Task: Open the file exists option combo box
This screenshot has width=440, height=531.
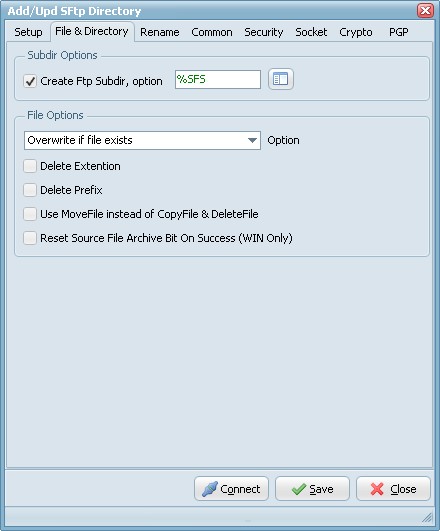Action: [x=142, y=140]
